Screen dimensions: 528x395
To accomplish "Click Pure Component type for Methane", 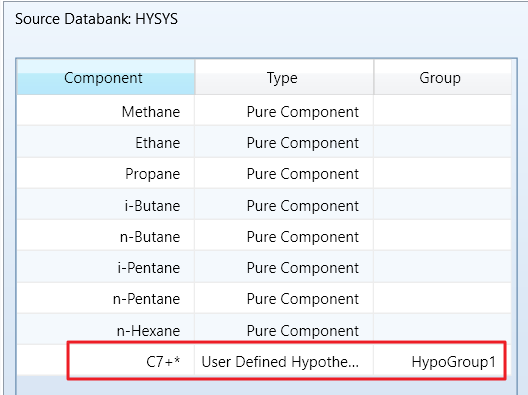I will coord(284,111).
